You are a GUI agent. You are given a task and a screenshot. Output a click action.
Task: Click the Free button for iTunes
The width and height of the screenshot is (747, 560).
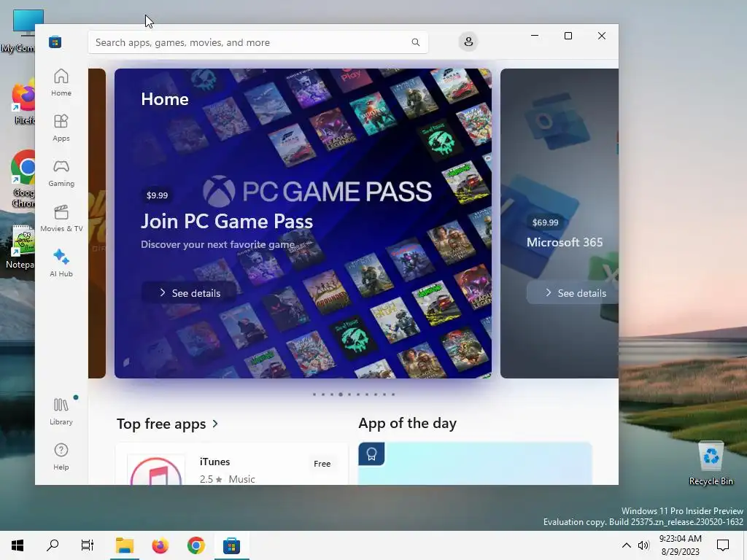pyautogui.click(x=322, y=463)
